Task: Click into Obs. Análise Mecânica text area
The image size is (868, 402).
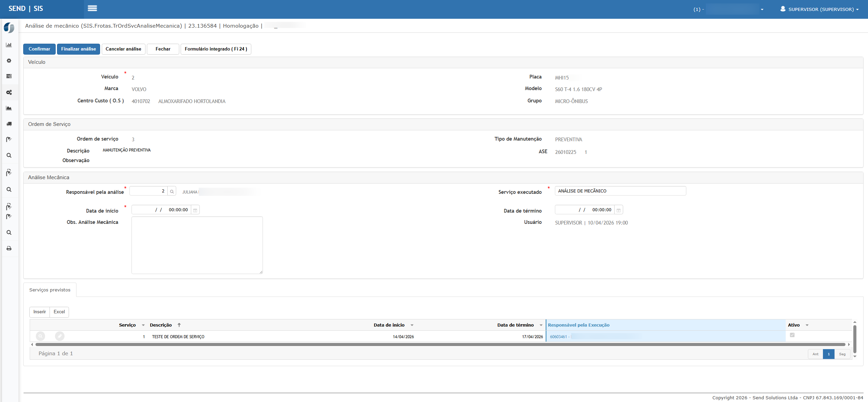Action: 197,245
